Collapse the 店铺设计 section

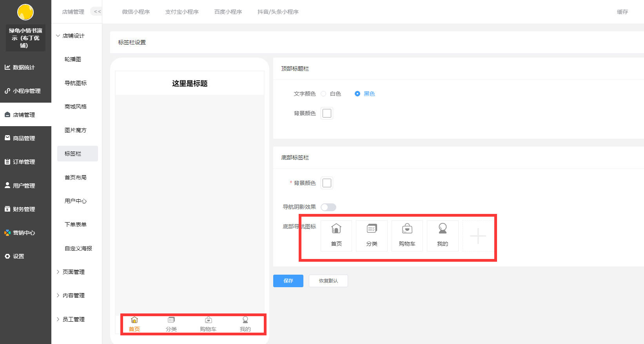[x=71, y=36]
